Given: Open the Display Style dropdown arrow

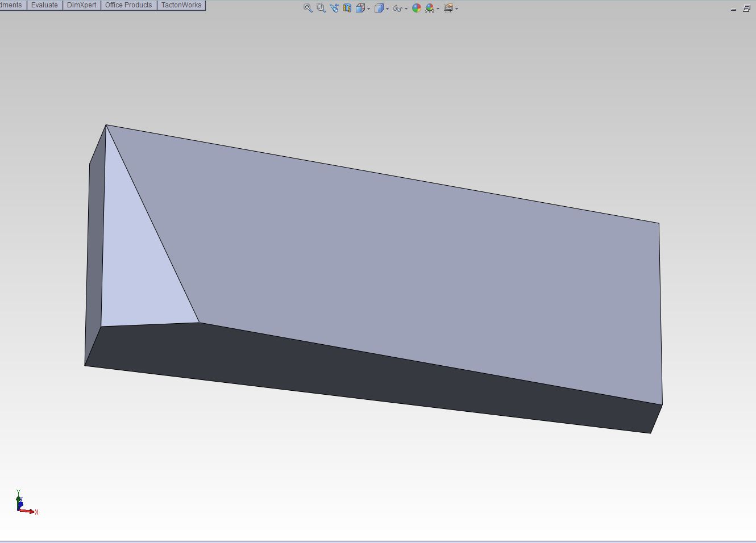Looking at the screenshot, I should click(x=388, y=9).
